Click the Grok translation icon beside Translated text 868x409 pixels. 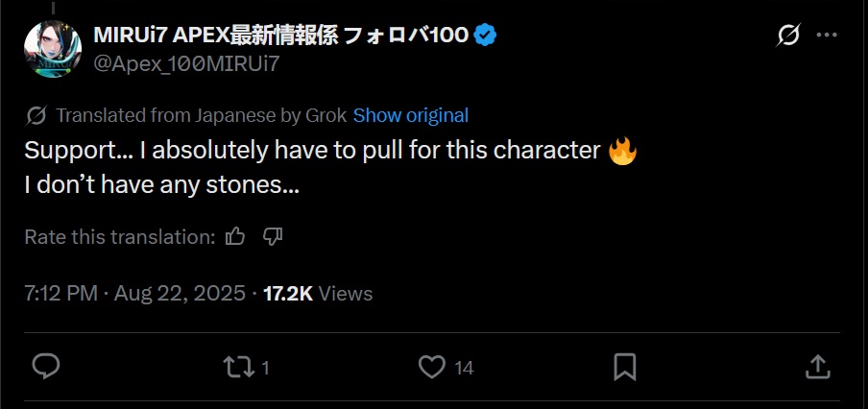[x=36, y=115]
